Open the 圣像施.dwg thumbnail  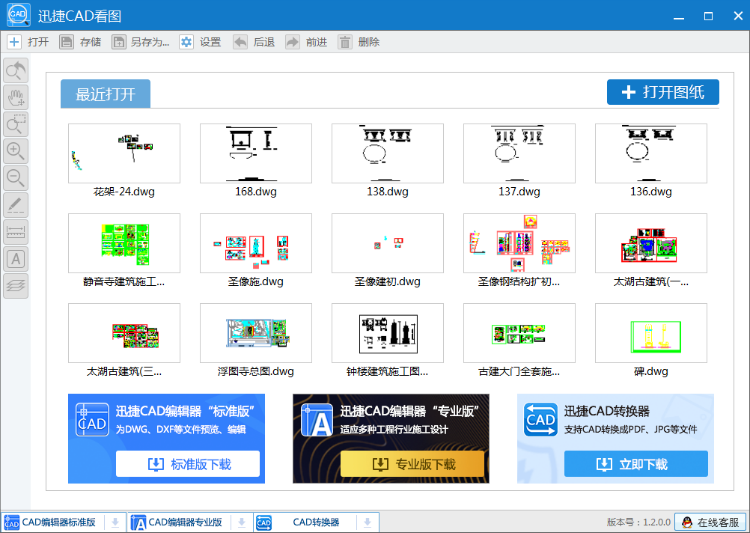(256, 243)
